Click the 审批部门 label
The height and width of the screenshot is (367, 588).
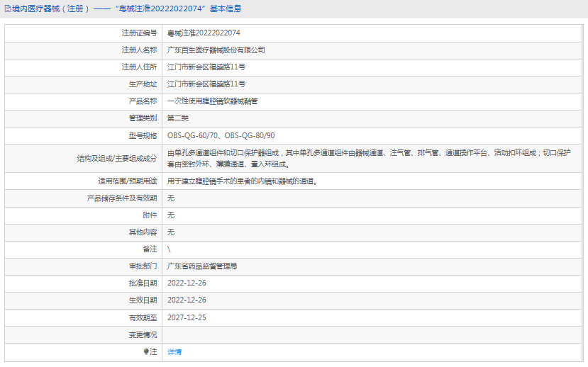(x=143, y=266)
